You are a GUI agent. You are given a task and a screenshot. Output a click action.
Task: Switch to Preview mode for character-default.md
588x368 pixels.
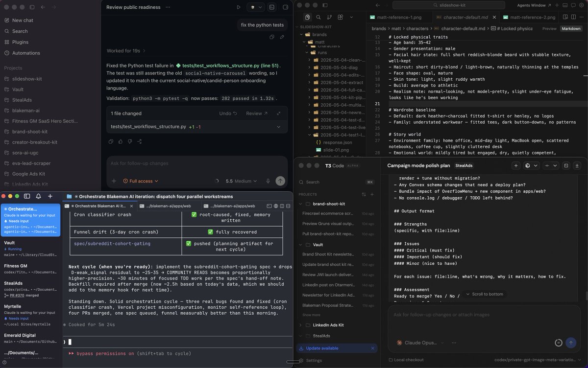549,28
